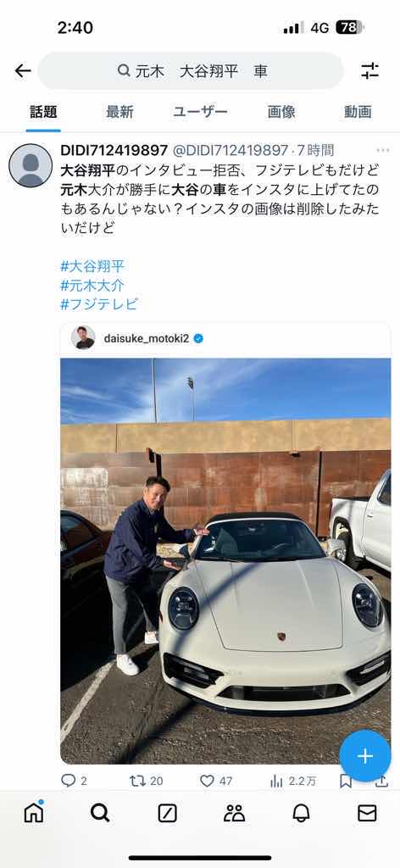Open Notifications bell icon
Screen dimensions: 400x868
click(301, 813)
